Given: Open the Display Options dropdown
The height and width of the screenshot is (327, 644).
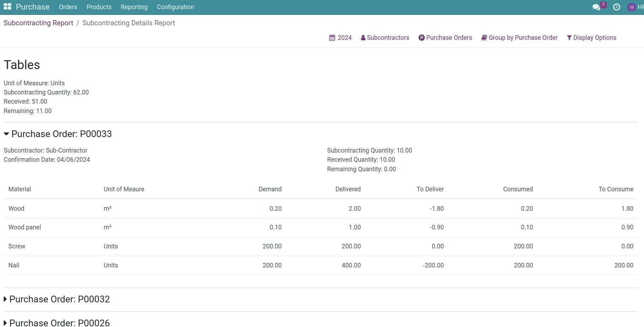Looking at the screenshot, I should pos(595,38).
